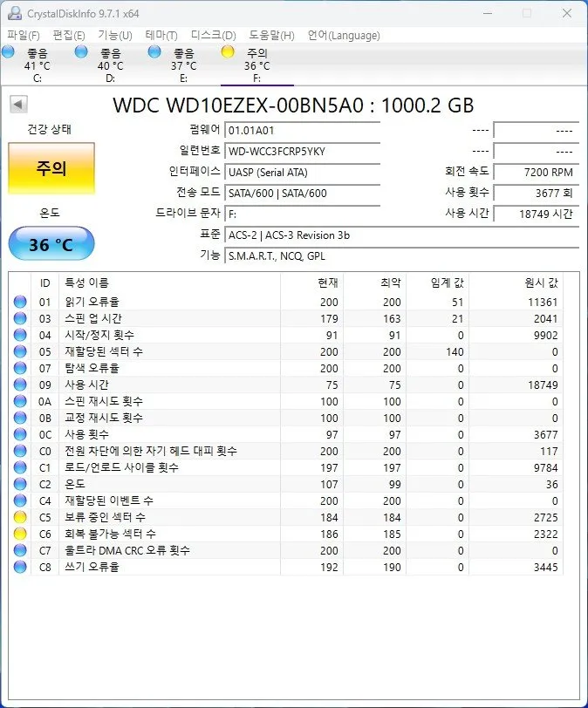
Task: Click the 원시 값 column header
Action: (516, 283)
